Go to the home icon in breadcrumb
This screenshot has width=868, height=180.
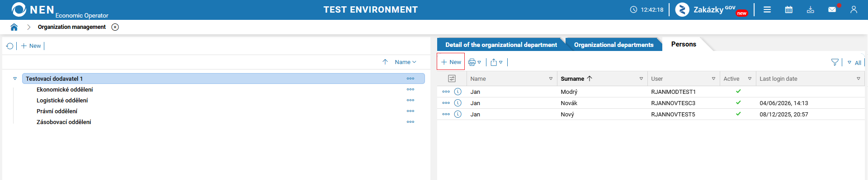click(x=14, y=27)
